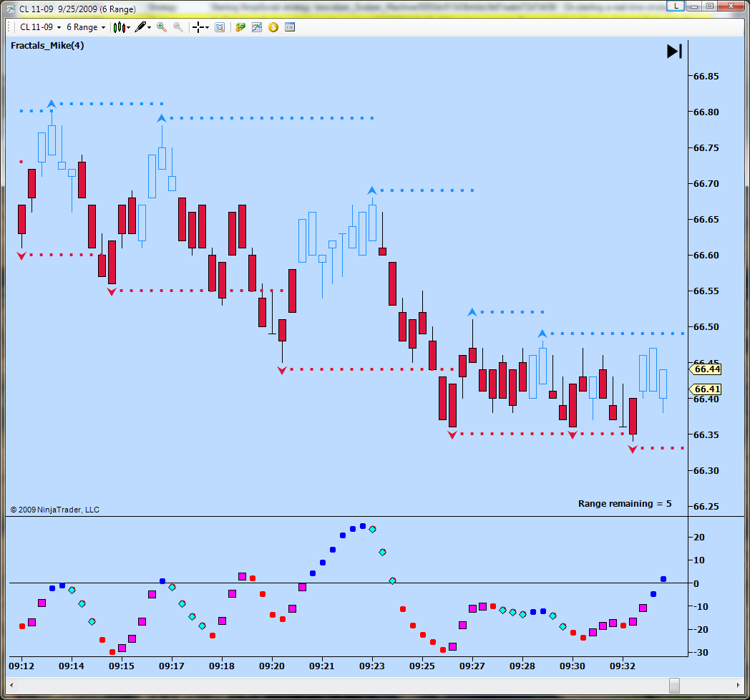Click the 66.85 price axis label
Image resolution: width=750 pixels, height=700 pixels.
click(706, 76)
